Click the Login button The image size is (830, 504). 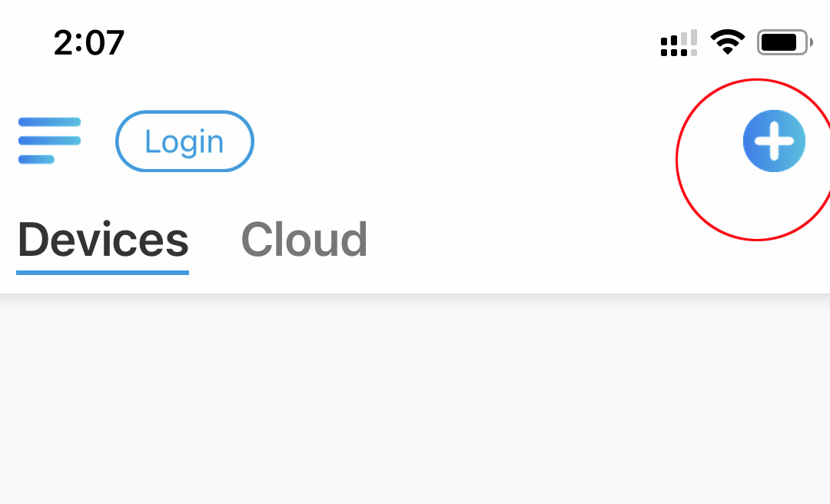[x=184, y=141]
